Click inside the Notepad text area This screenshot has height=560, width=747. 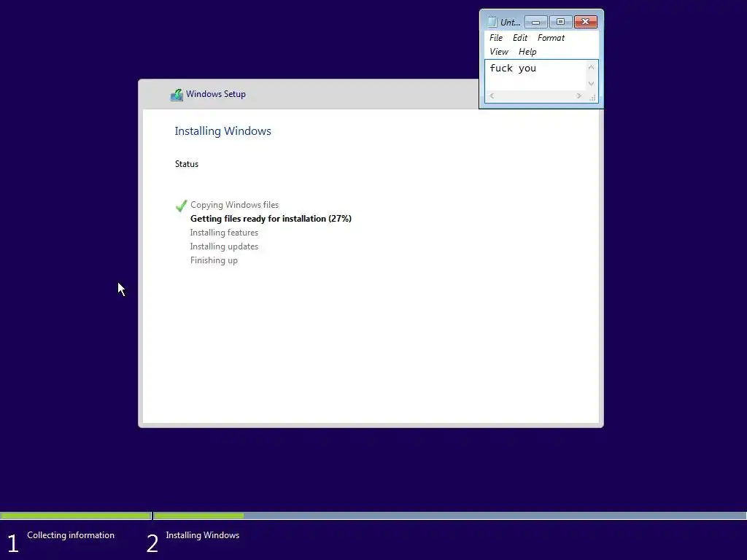coord(535,75)
